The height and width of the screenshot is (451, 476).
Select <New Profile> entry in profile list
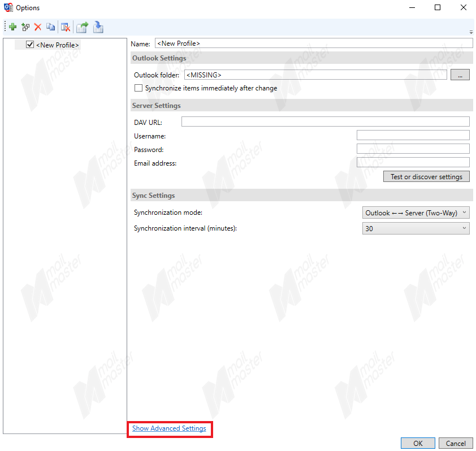click(x=57, y=45)
